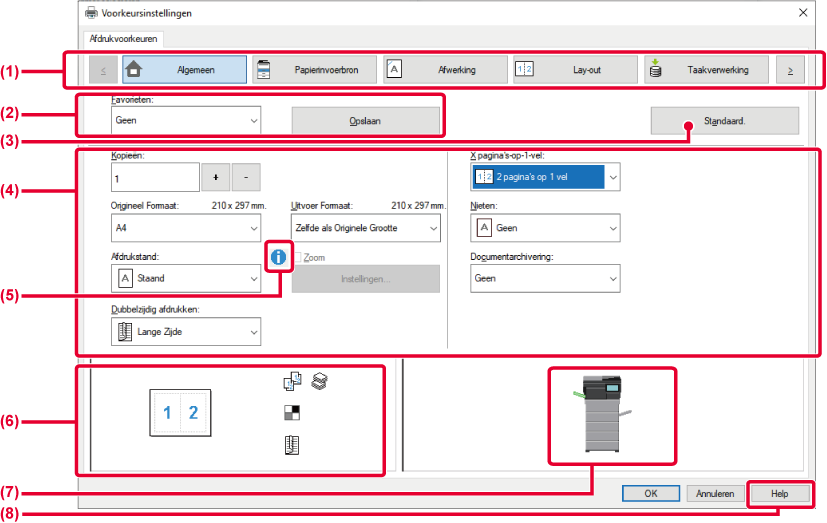Image resolution: width=827 pixels, height=523 pixels.
Task: Click the Kopieën input field
Action: (155, 178)
